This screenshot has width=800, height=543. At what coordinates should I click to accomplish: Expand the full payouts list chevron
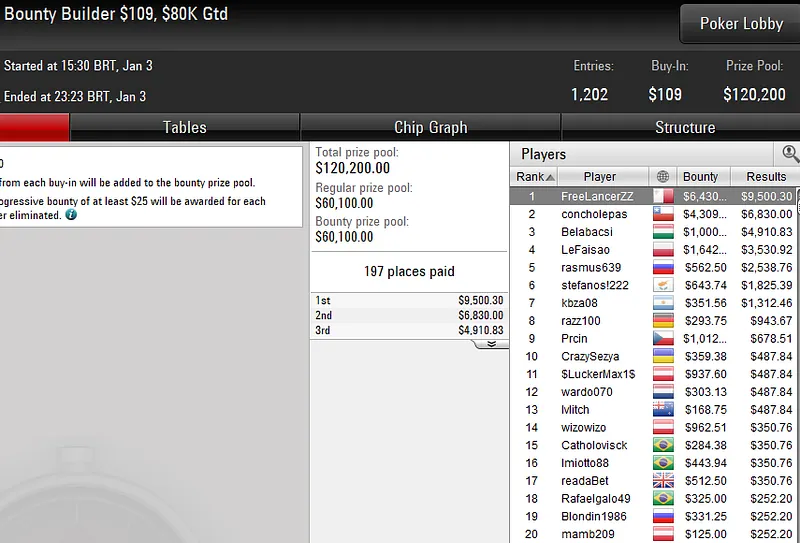pyautogui.click(x=491, y=344)
